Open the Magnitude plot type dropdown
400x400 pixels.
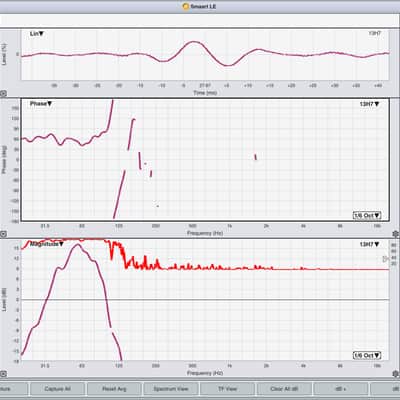coord(47,244)
